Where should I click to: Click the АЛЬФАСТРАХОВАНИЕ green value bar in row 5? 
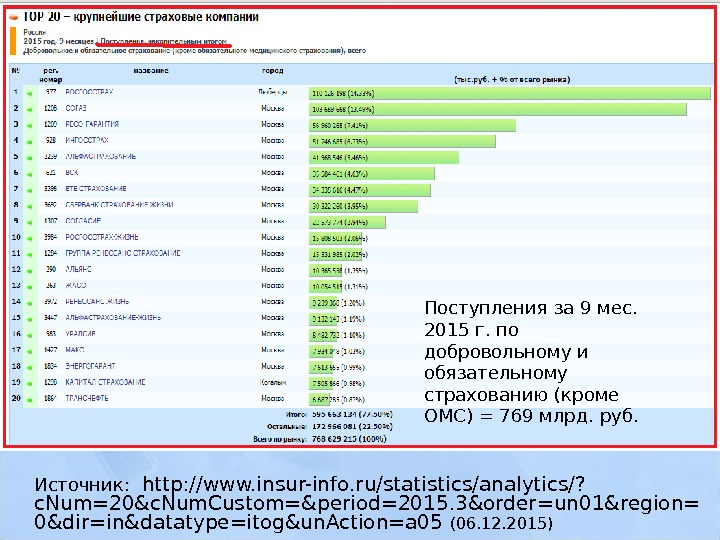coord(384,158)
